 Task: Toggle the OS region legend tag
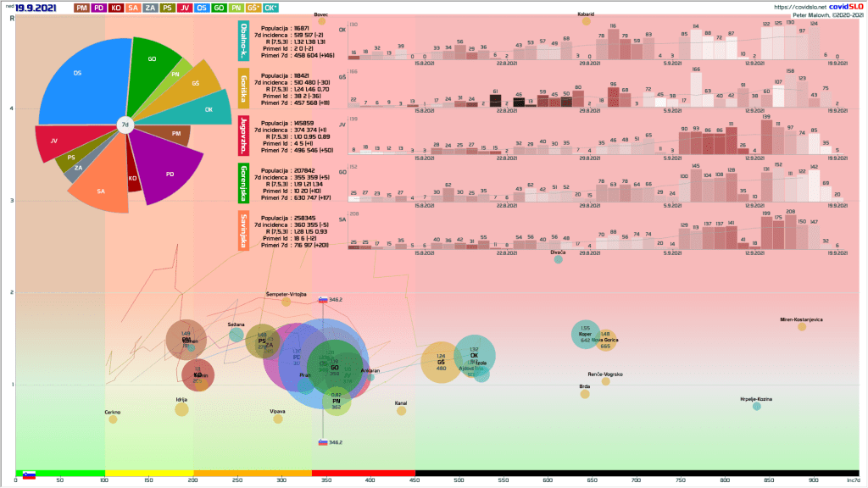202,8
